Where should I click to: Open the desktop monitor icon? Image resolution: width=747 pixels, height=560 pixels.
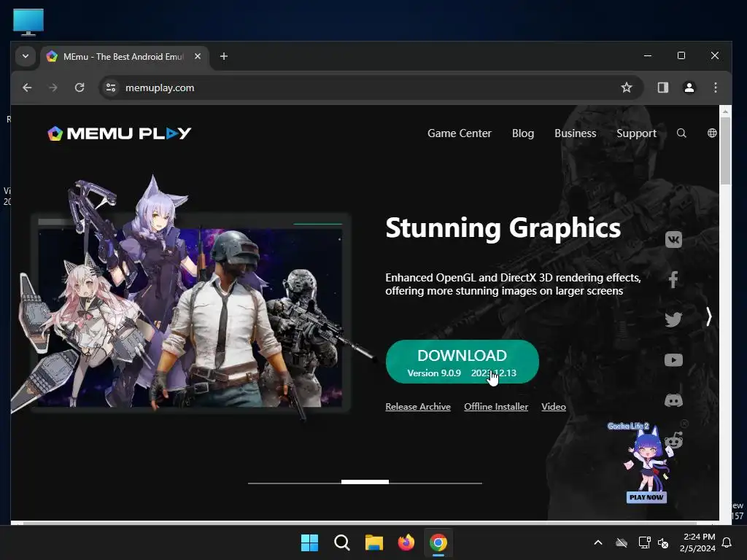click(x=28, y=22)
